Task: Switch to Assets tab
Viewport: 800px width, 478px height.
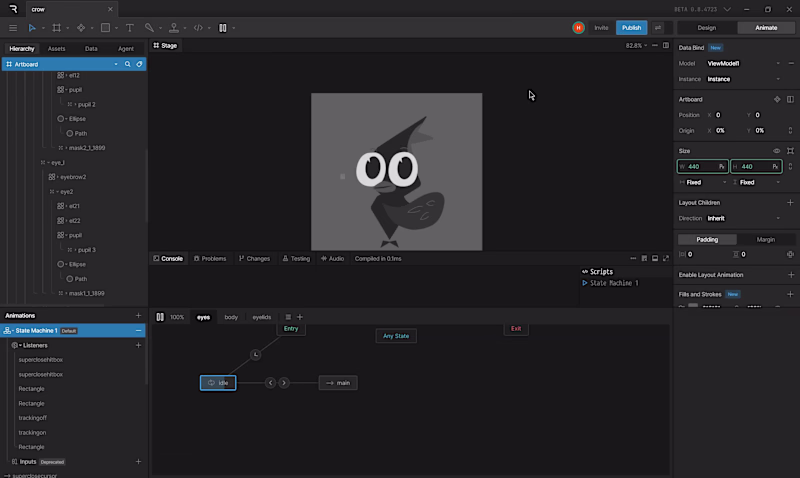Action: pos(57,49)
